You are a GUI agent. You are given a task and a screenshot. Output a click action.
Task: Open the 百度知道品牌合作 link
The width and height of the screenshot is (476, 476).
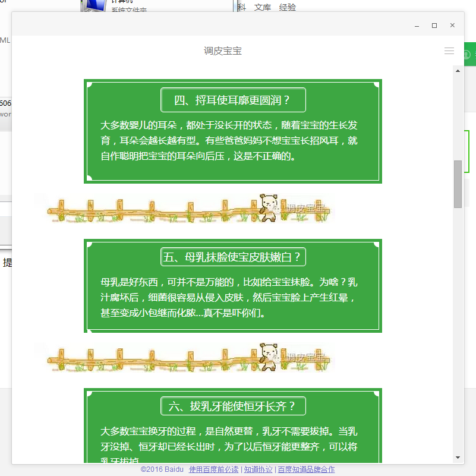(306, 469)
